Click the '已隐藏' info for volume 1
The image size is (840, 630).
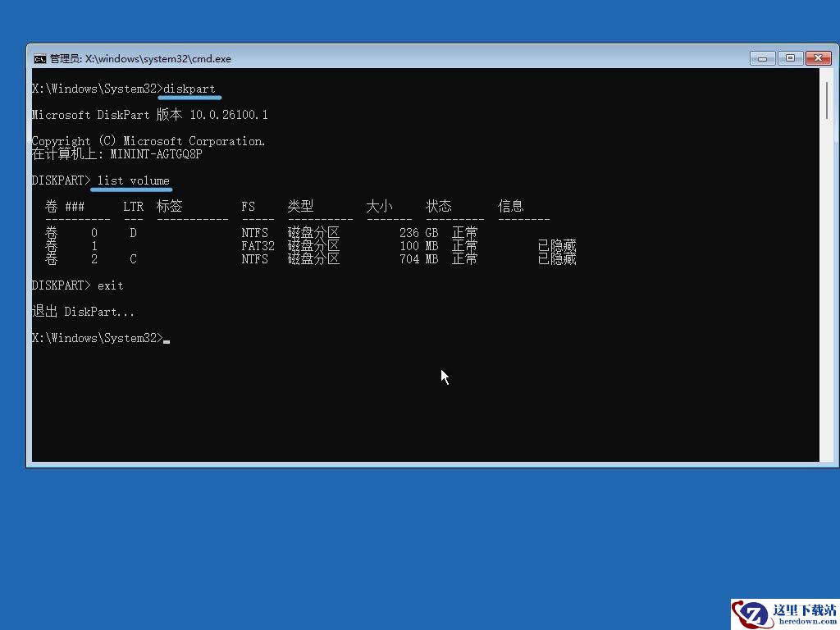coord(557,246)
